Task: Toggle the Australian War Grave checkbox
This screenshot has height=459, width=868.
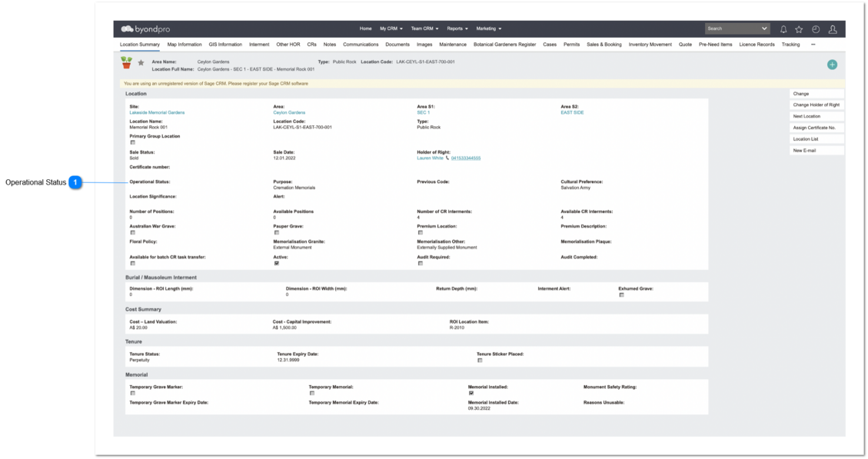Action: click(133, 232)
